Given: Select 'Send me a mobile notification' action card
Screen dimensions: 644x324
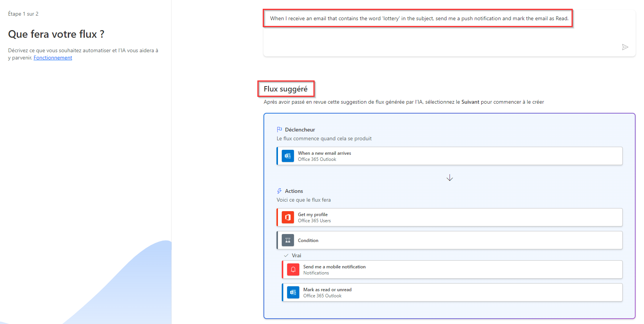Looking at the screenshot, I should [x=452, y=269].
